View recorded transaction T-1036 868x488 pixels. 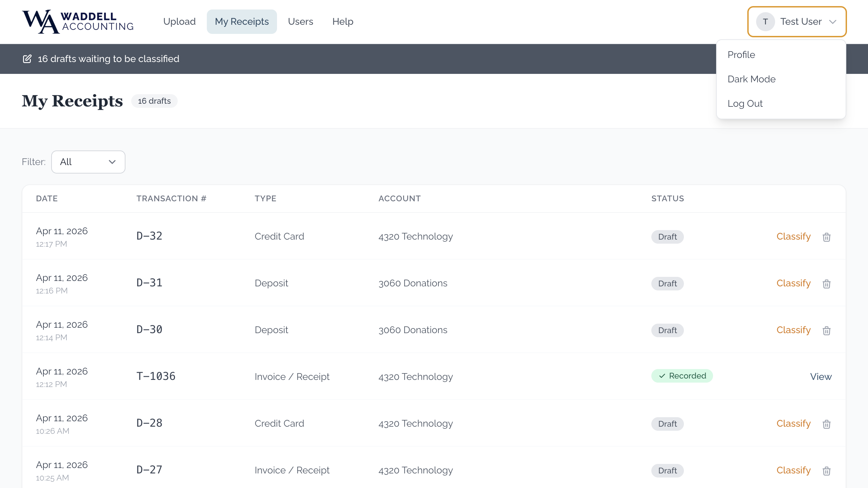(x=821, y=377)
